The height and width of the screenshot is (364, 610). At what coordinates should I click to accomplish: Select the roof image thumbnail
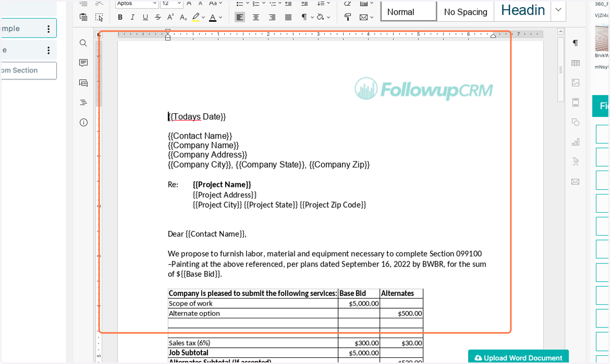pos(602,37)
